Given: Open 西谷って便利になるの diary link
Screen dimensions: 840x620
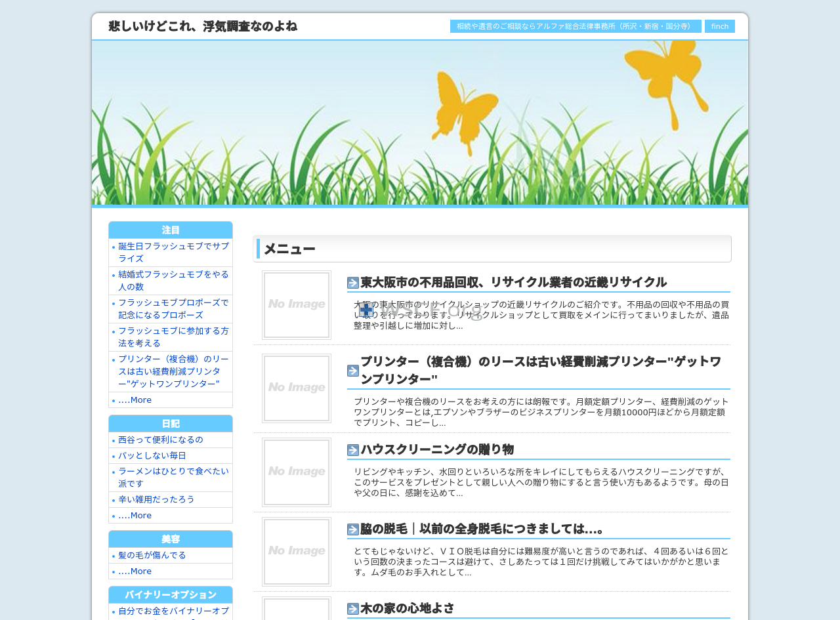Looking at the screenshot, I should click(x=161, y=440).
